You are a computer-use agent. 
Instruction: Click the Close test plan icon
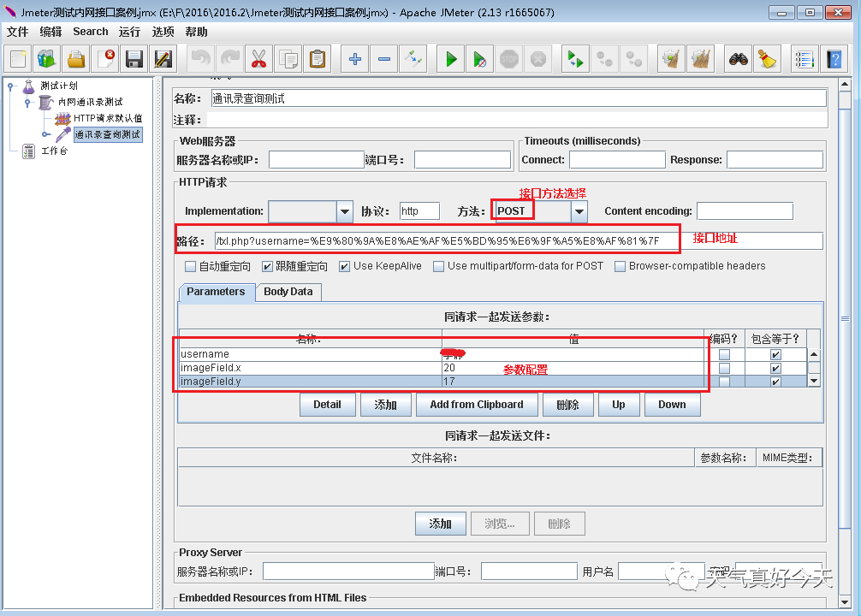(x=105, y=59)
